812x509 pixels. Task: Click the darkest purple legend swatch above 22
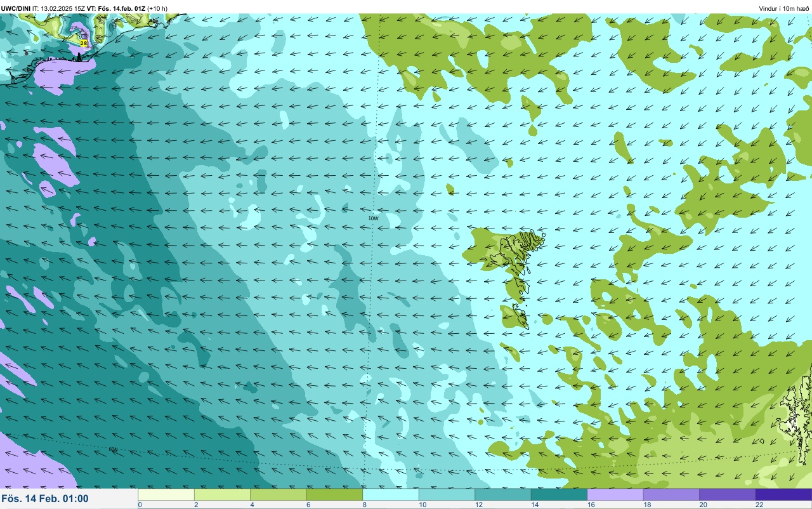783,494
